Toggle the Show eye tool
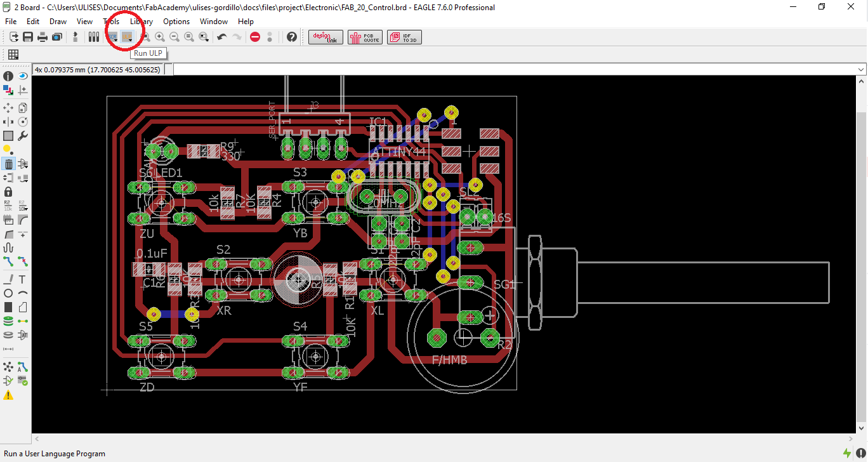The width and height of the screenshot is (868, 462). (x=22, y=76)
